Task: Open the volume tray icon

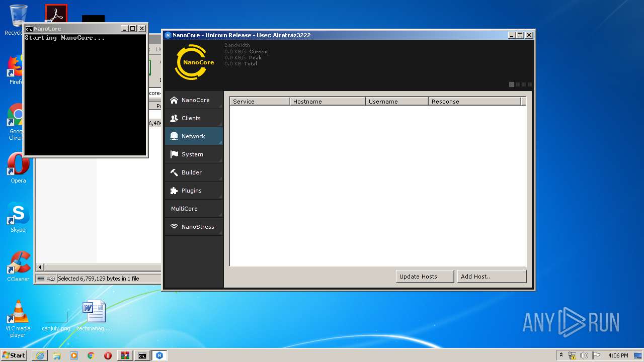Action: click(584, 355)
